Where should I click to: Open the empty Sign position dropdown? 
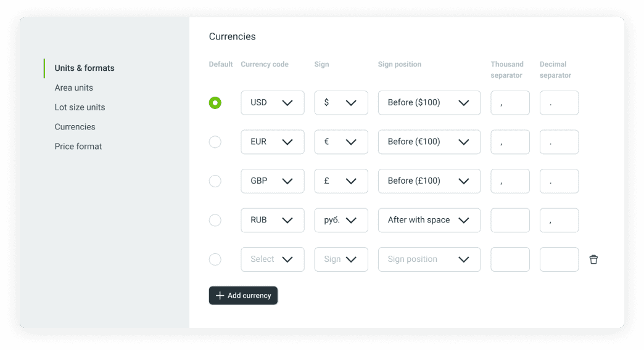click(429, 259)
